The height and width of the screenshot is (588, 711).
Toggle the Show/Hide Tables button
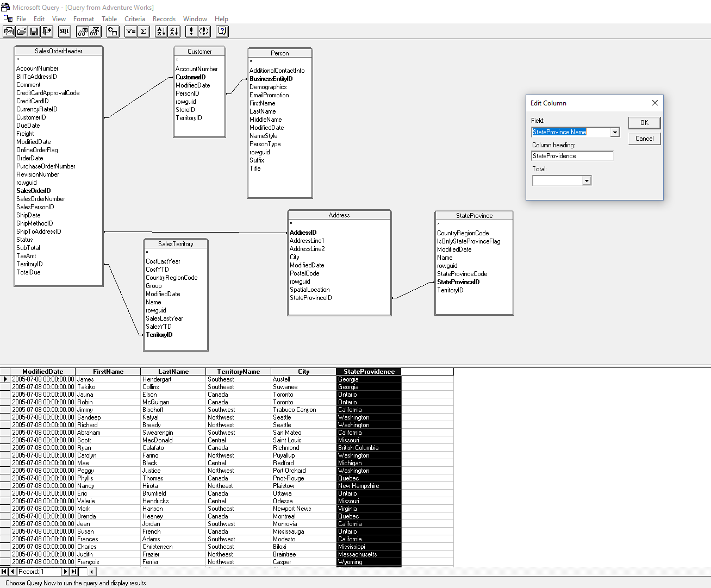(x=83, y=32)
